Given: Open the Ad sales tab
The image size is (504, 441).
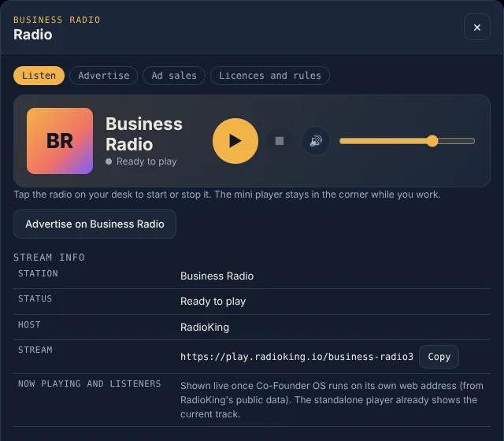Looking at the screenshot, I should [x=174, y=76].
